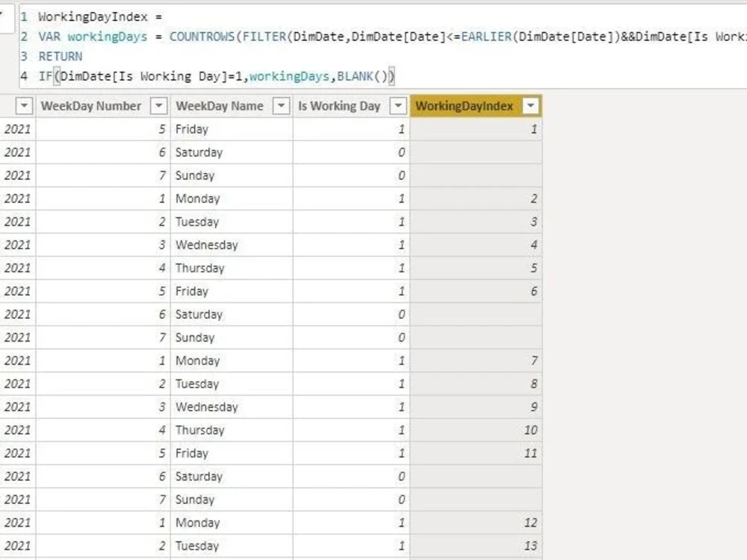The image size is (747, 560).
Task: Click the Is Working Day column header
Action: [340, 106]
